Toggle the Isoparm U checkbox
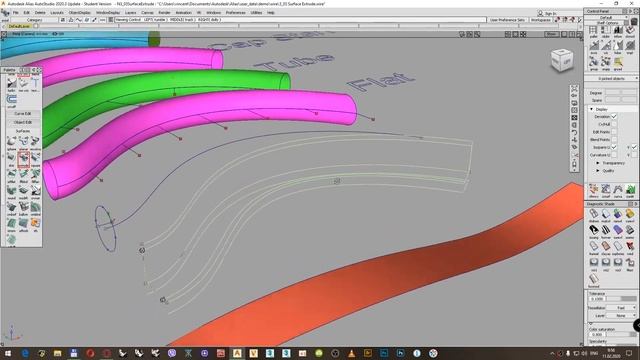 click(613, 147)
